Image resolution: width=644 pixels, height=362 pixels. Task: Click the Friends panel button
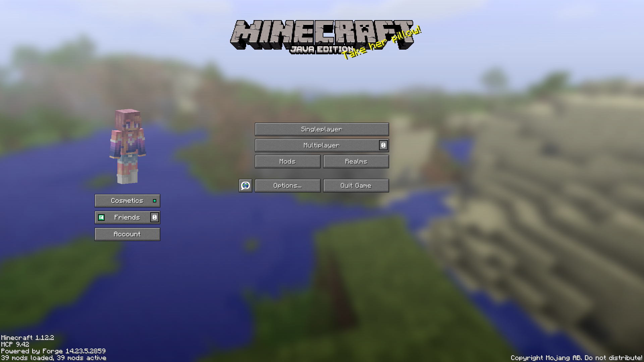(x=127, y=217)
